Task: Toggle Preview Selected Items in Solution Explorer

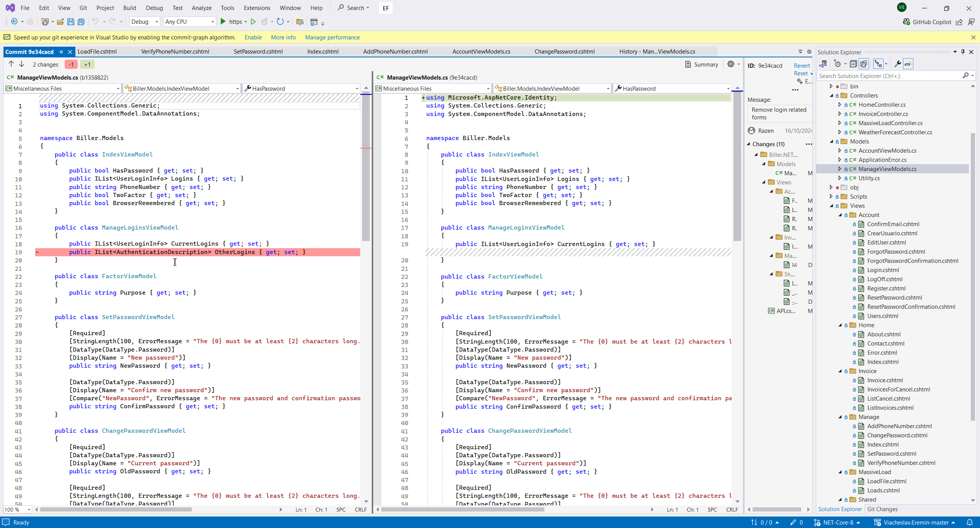Action: [x=908, y=64]
